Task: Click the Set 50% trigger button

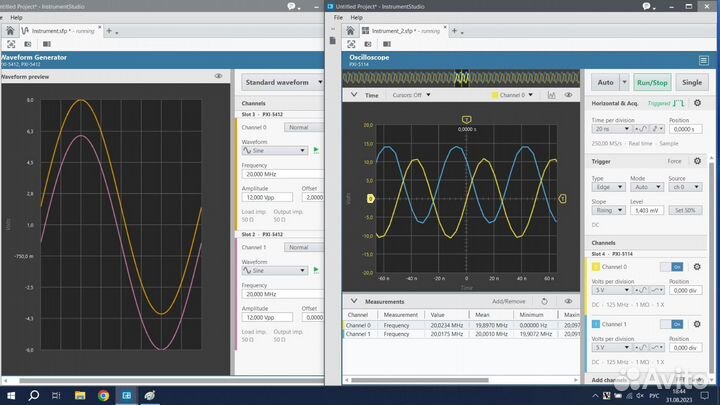Action: [x=683, y=211]
